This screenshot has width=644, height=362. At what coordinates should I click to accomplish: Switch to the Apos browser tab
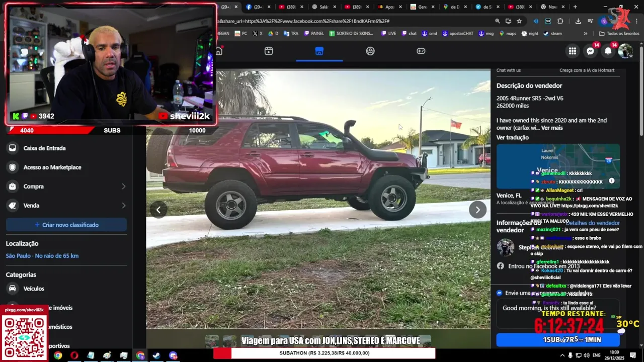(x=389, y=7)
